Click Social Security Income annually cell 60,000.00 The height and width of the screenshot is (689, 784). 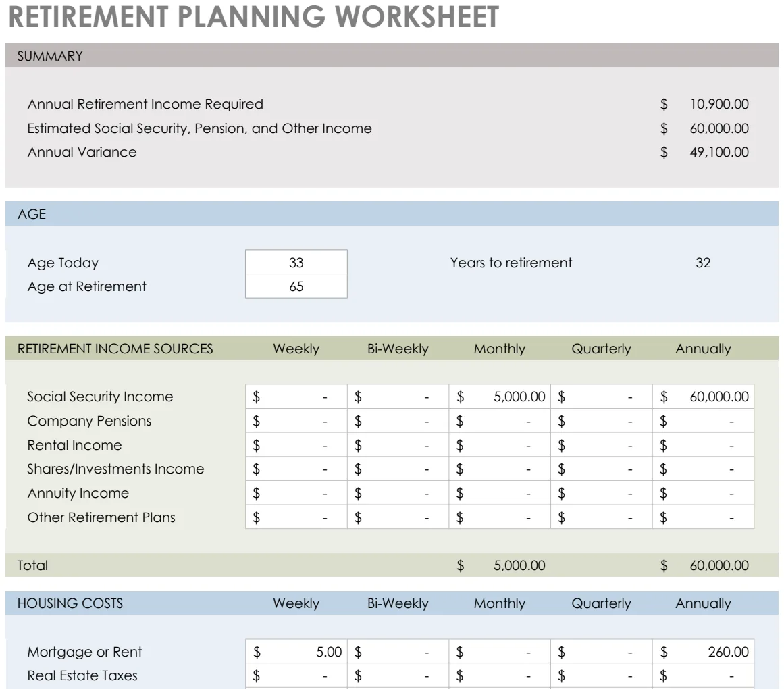703,397
